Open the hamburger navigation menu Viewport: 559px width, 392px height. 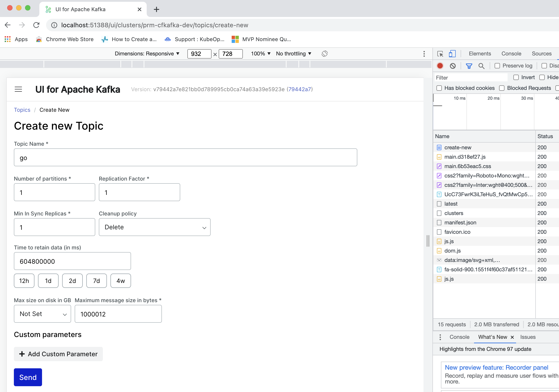coord(18,89)
